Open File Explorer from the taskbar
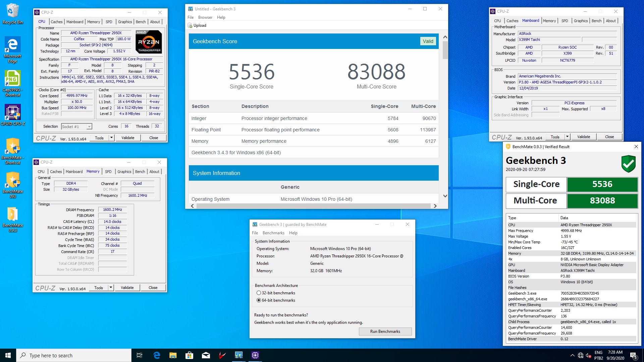Image resolution: width=644 pixels, height=362 pixels. tap(173, 355)
